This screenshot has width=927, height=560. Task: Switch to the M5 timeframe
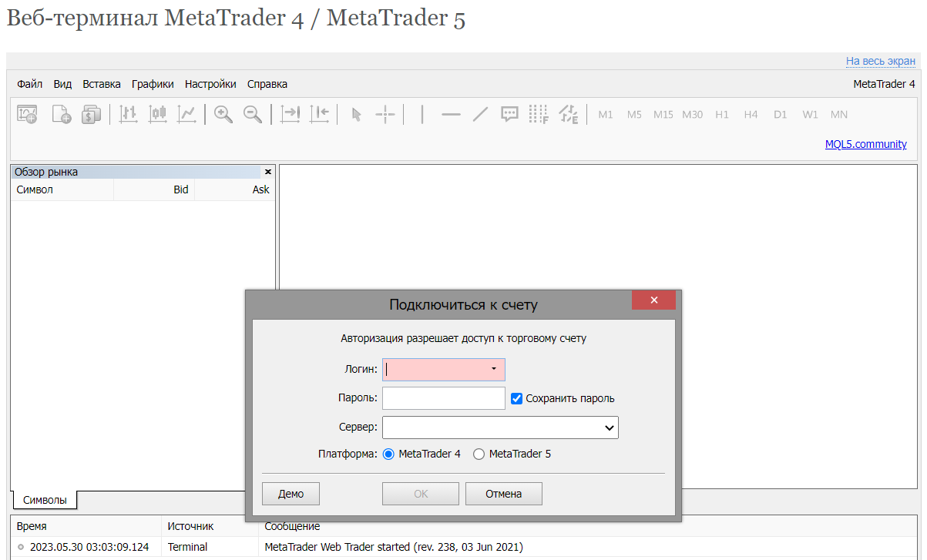point(634,114)
